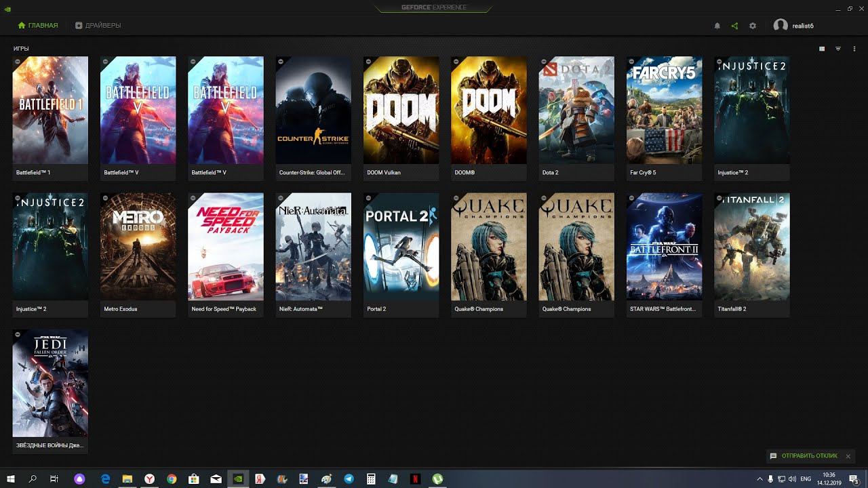Open the three-dot more options menu
Viewport: 868px width, 488px height.
coord(854,49)
